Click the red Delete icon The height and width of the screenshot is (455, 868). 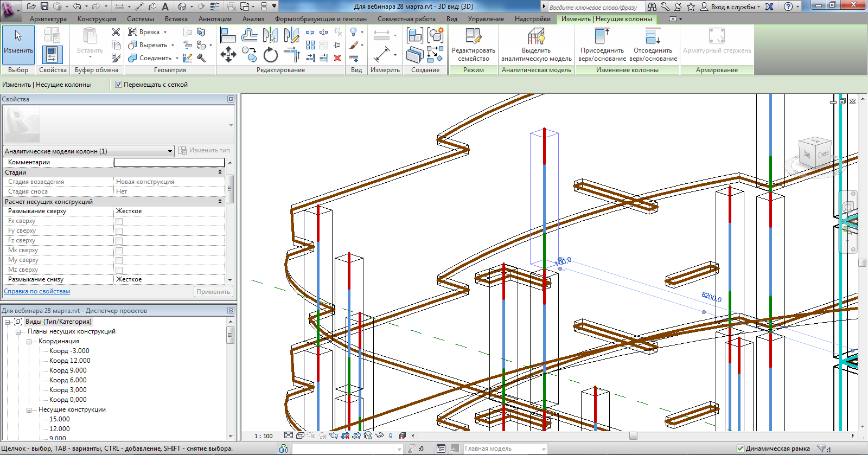pyautogui.click(x=337, y=57)
